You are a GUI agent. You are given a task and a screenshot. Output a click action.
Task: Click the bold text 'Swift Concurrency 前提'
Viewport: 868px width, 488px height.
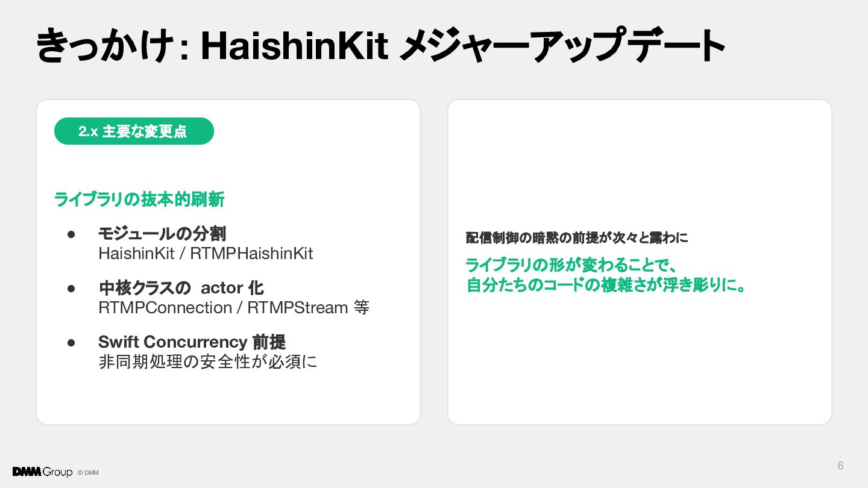(x=192, y=342)
